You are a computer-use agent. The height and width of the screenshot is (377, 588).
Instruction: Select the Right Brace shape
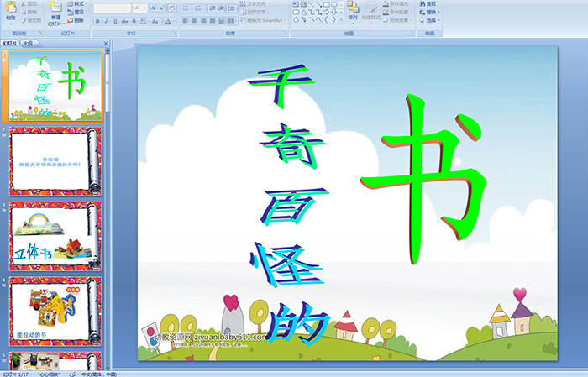pyautogui.click(x=333, y=19)
